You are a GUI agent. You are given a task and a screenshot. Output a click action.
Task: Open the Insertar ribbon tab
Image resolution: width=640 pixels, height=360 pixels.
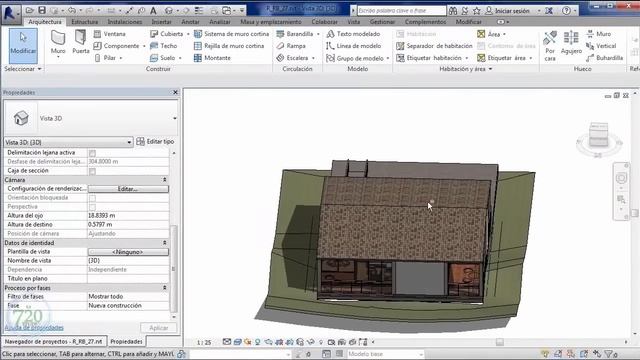point(161,22)
